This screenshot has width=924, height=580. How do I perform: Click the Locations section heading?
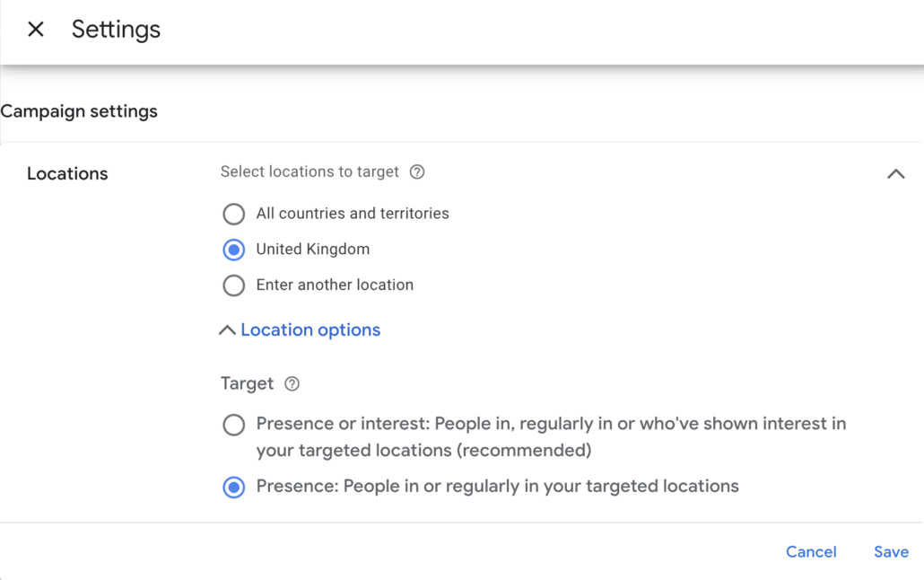point(67,173)
